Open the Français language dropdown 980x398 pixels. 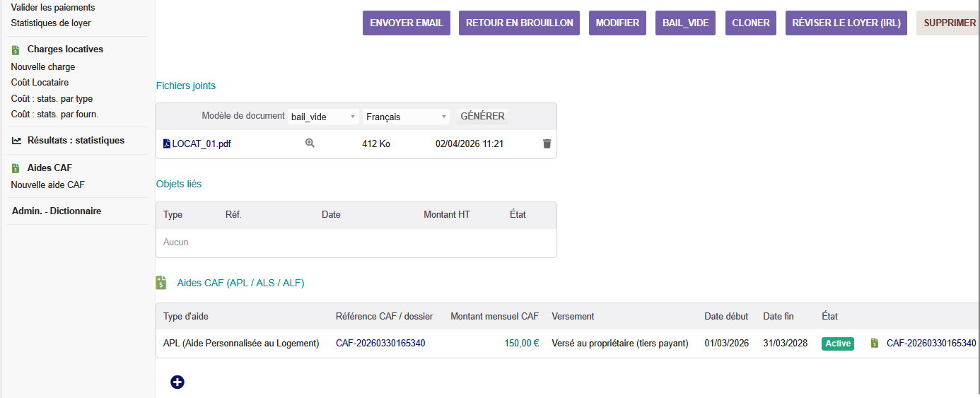pyautogui.click(x=407, y=117)
